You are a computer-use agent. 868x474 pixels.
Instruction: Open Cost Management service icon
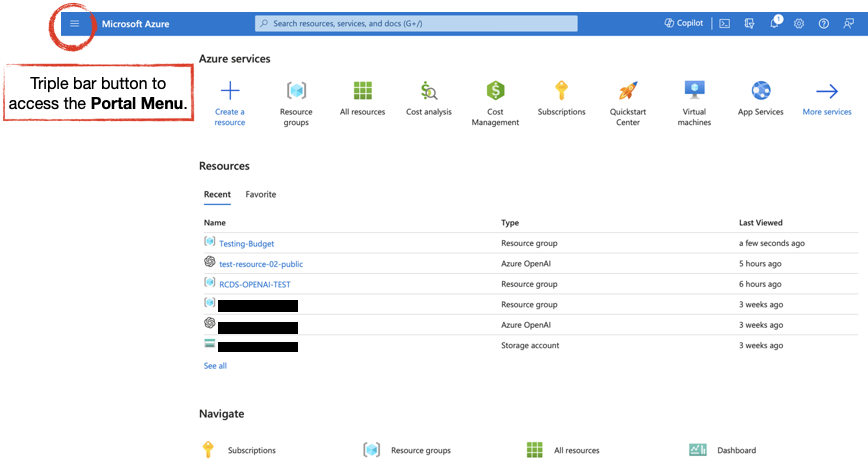point(495,91)
